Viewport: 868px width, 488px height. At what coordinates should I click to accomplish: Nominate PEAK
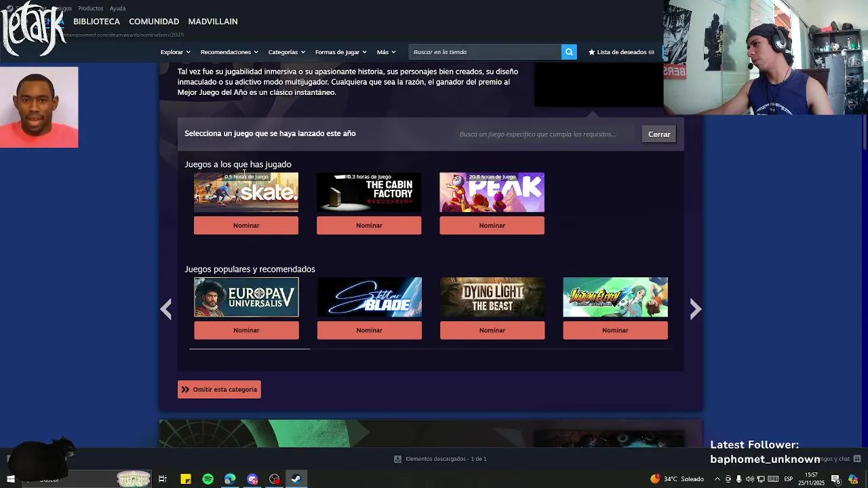click(492, 226)
